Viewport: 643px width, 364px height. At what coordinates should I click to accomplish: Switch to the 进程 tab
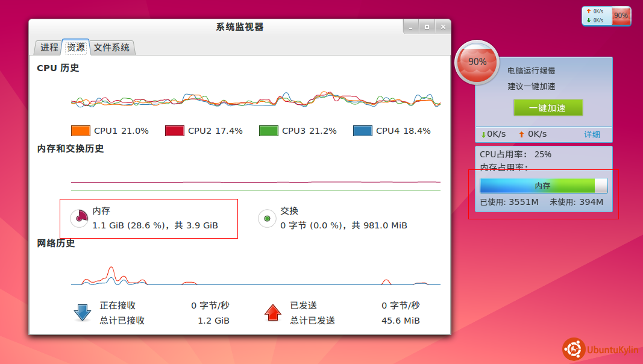point(49,47)
